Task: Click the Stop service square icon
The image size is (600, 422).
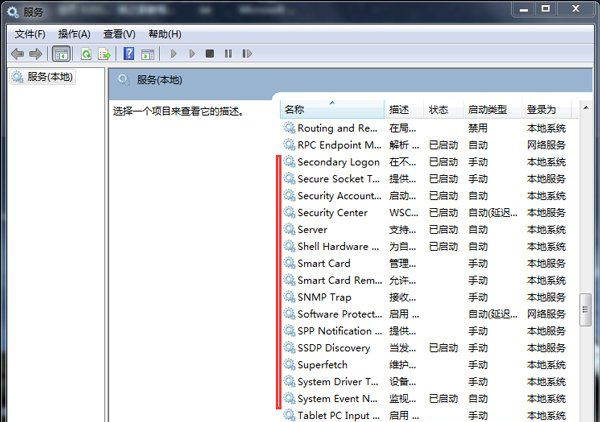Action: (x=210, y=54)
